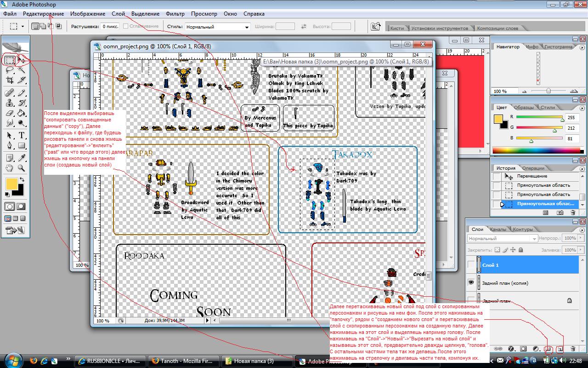Switch to the Образцы tab
This screenshot has width=588, height=368.
[x=524, y=107]
